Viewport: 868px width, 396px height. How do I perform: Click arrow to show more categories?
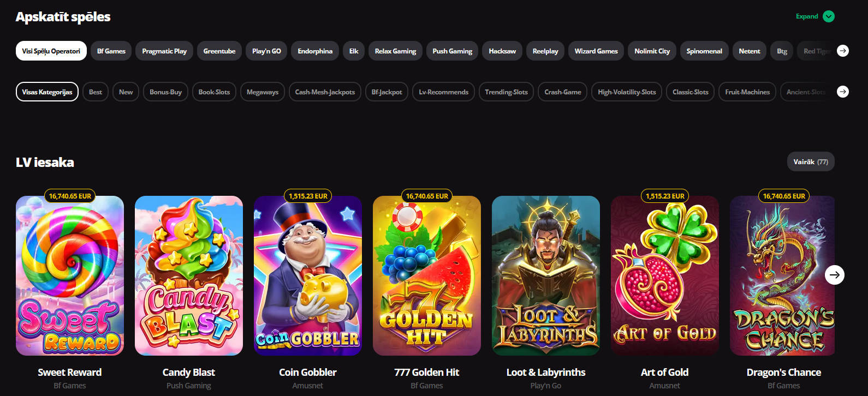(x=843, y=92)
